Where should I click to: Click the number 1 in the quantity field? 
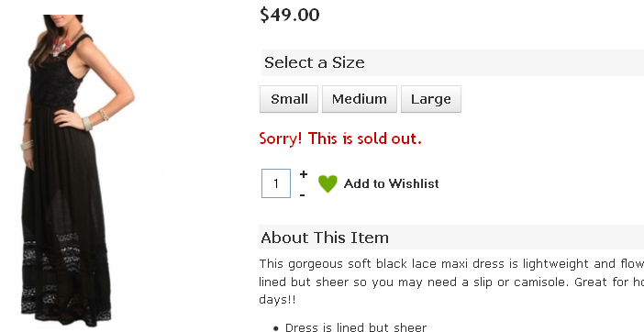pyautogui.click(x=276, y=183)
